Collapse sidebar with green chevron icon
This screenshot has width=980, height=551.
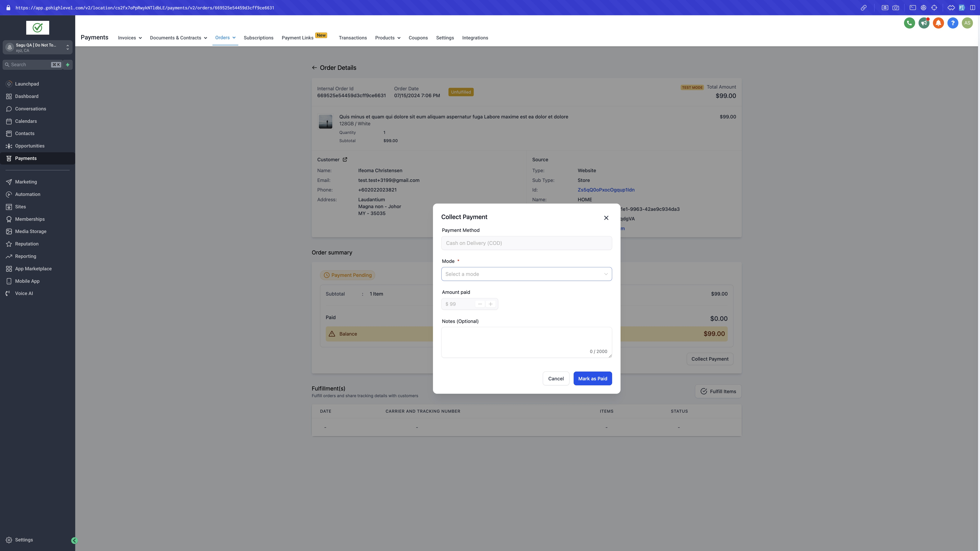click(x=74, y=540)
